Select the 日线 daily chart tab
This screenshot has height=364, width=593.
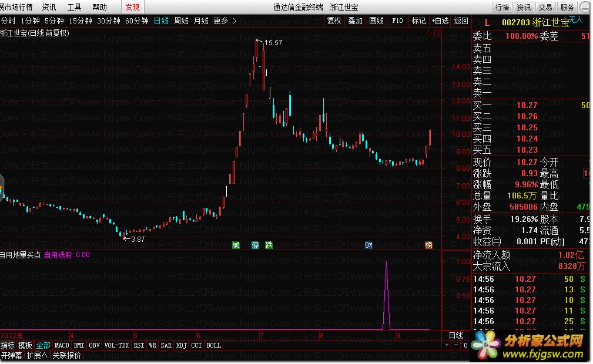pyautogui.click(x=161, y=21)
